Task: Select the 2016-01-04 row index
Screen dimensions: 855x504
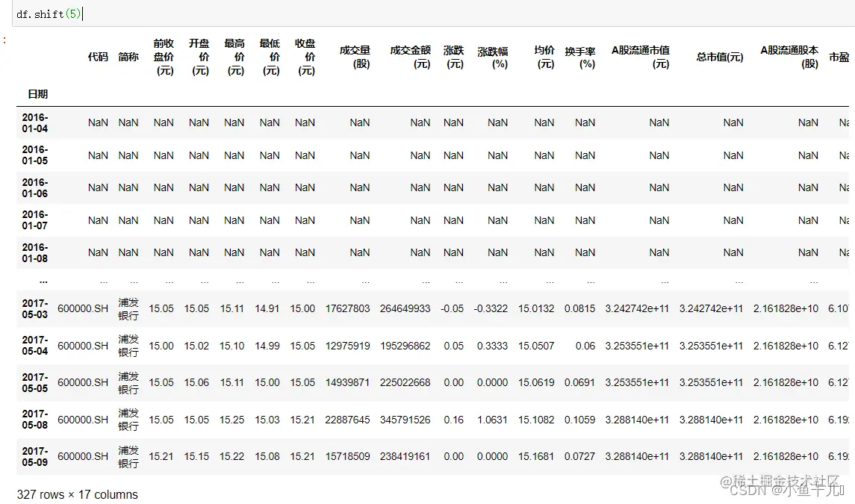Action: pyautogui.click(x=35, y=122)
